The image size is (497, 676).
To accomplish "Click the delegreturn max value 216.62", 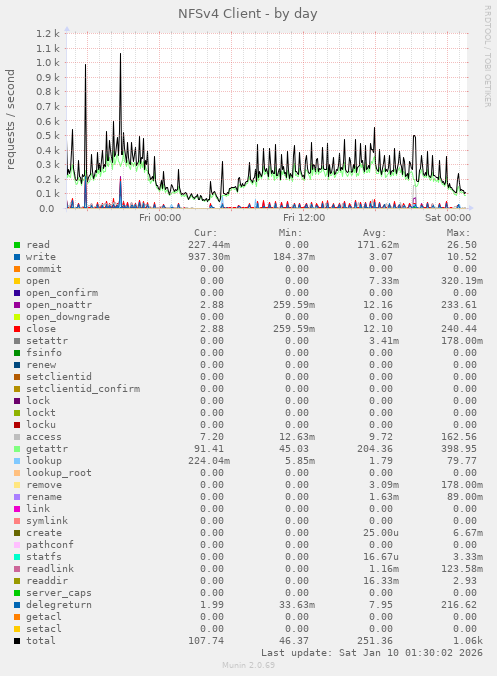I will tap(459, 605).
